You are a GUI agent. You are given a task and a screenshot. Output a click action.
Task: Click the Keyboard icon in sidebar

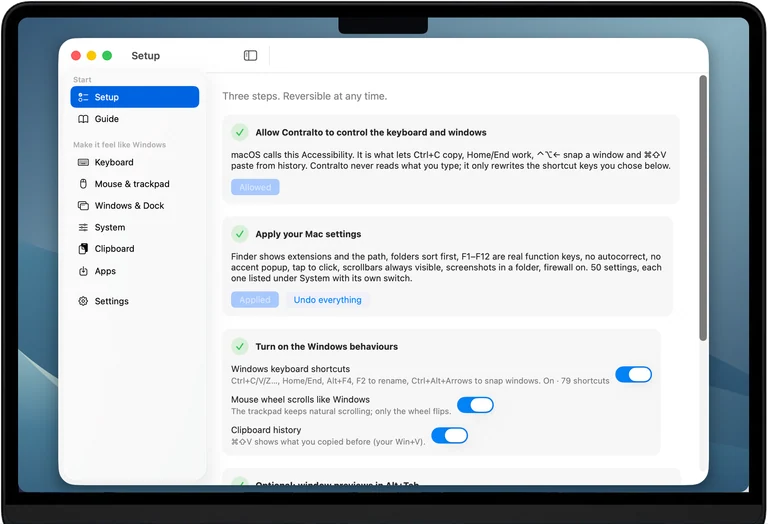tap(83, 162)
